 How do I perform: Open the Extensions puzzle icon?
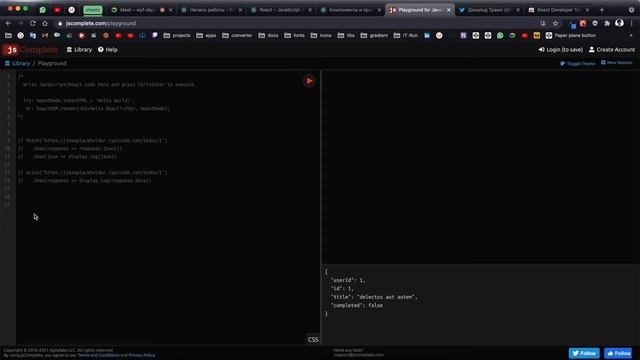coord(607,24)
